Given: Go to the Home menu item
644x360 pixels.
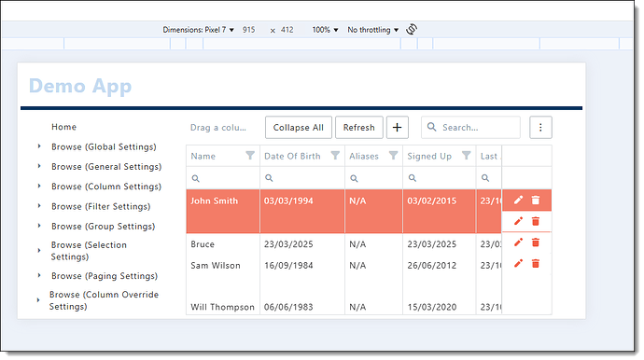Looking at the screenshot, I should [64, 127].
